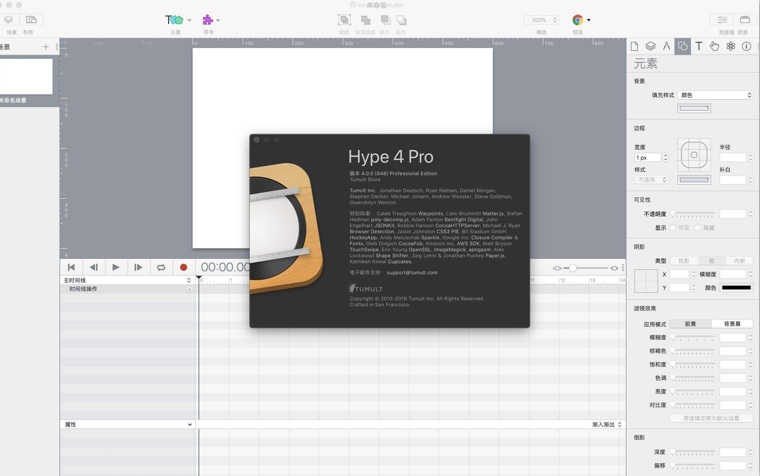Click the Ungroup toolbar icon

365,20
